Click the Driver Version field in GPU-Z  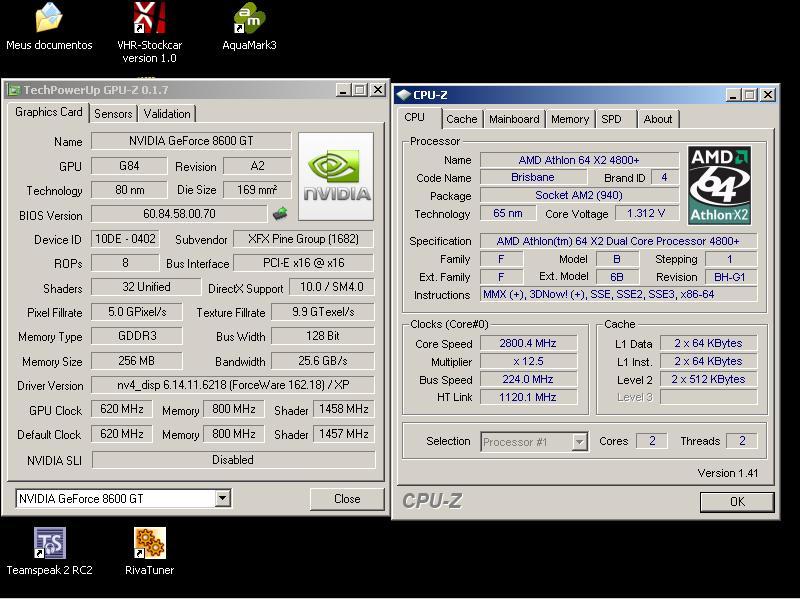click(233, 385)
